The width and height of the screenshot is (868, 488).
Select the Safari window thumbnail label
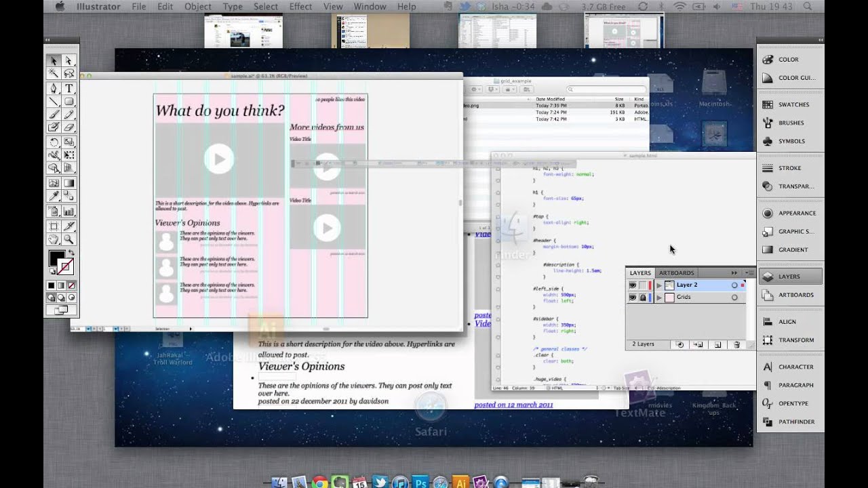click(x=431, y=431)
